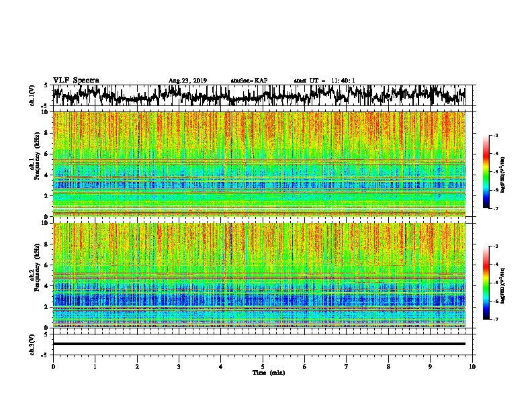532x411 pixels.
Task: Click the ch.2 colorbar log(PSD) label
Action: (x=502, y=285)
